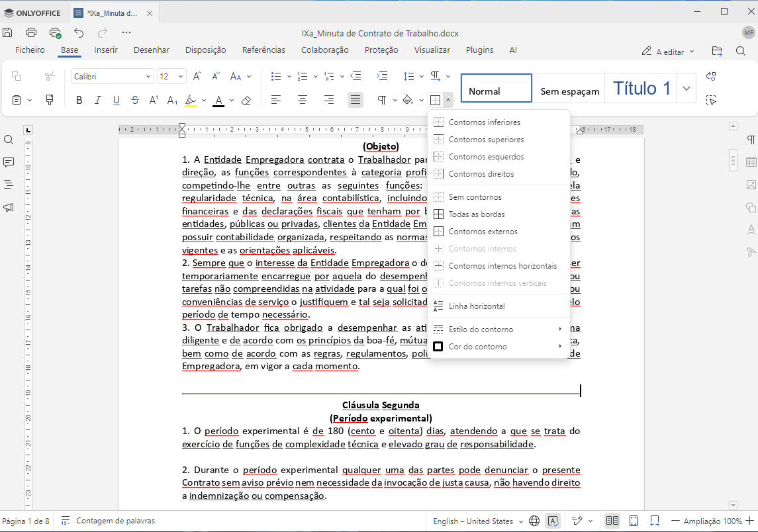This screenshot has width=758, height=532.
Task: Print the file using the printer icon
Action: click(x=31, y=32)
